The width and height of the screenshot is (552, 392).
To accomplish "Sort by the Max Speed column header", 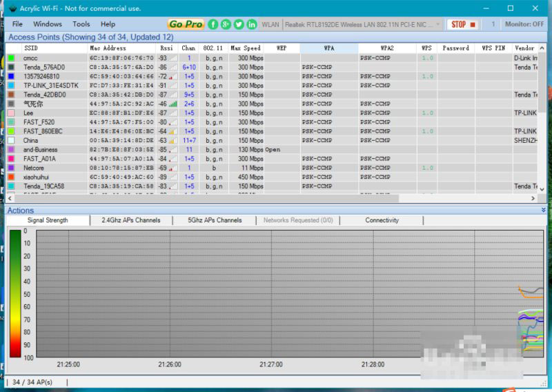I will click(x=246, y=48).
